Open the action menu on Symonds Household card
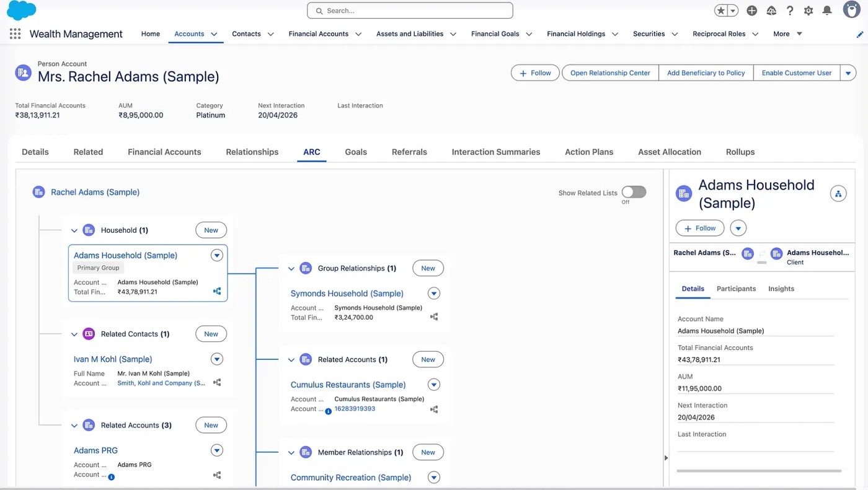Viewport: 868px width, 490px height. point(434,294)
